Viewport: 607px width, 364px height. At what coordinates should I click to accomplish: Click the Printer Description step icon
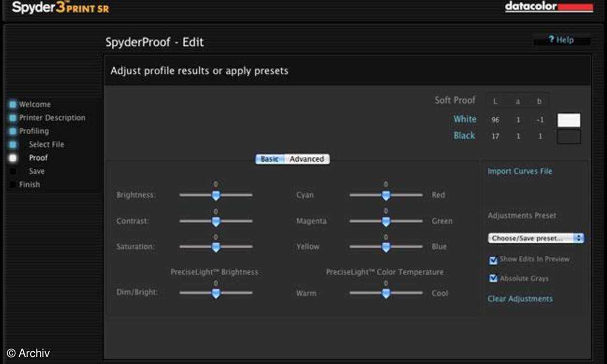tap(13, 118)
